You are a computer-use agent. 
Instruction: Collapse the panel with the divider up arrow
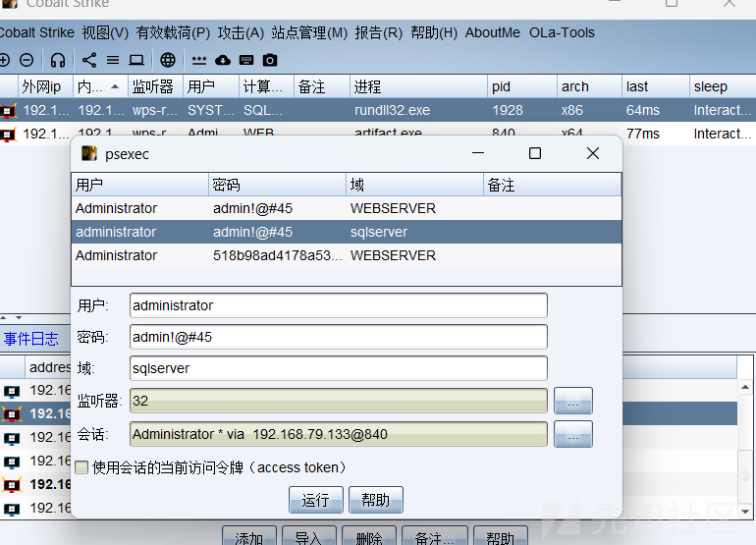click(3, 318)
